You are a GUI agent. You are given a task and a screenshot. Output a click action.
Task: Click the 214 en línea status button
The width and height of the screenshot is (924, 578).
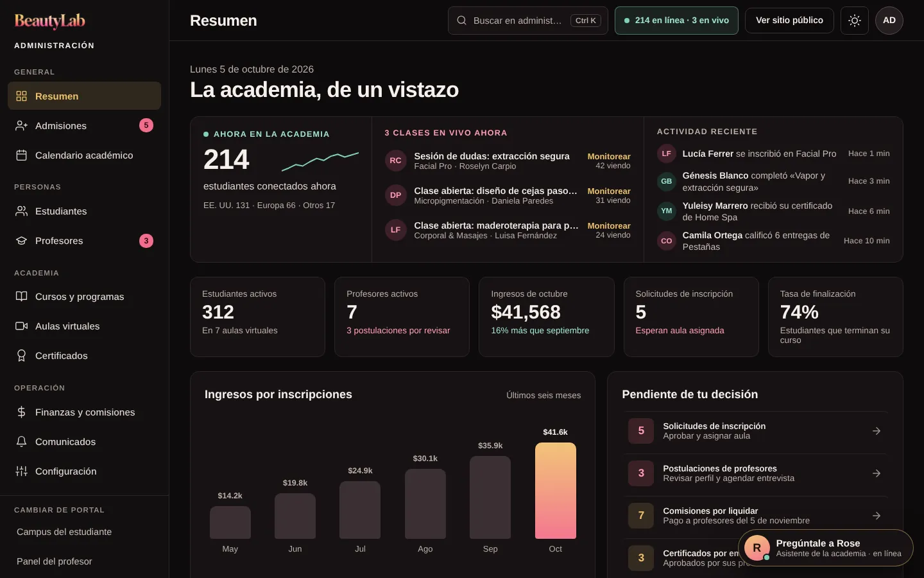pyautogui.click(x=676, y=21)
